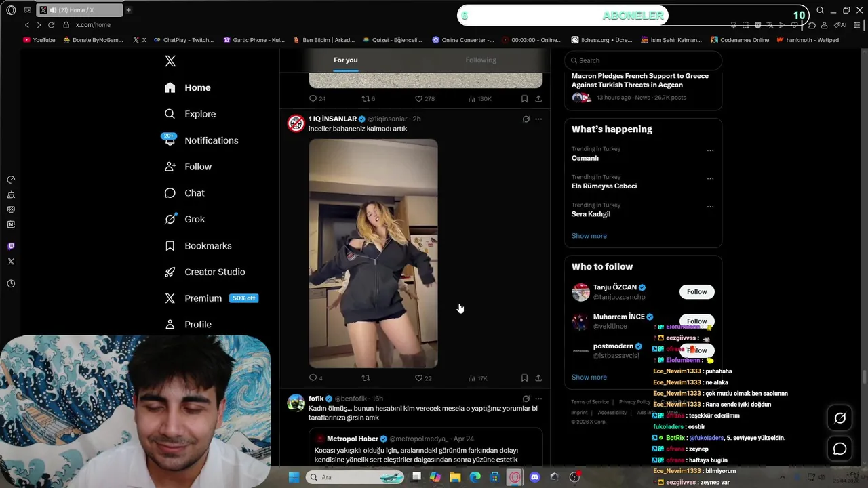Show more under Who to follow
868x488 pixels.
point(589,377)
